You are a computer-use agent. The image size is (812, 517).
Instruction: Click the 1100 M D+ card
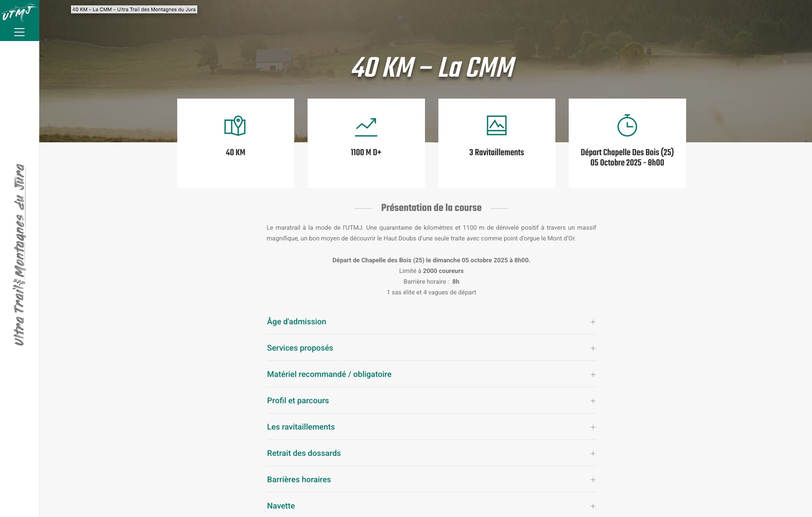[x=366, y=153]
